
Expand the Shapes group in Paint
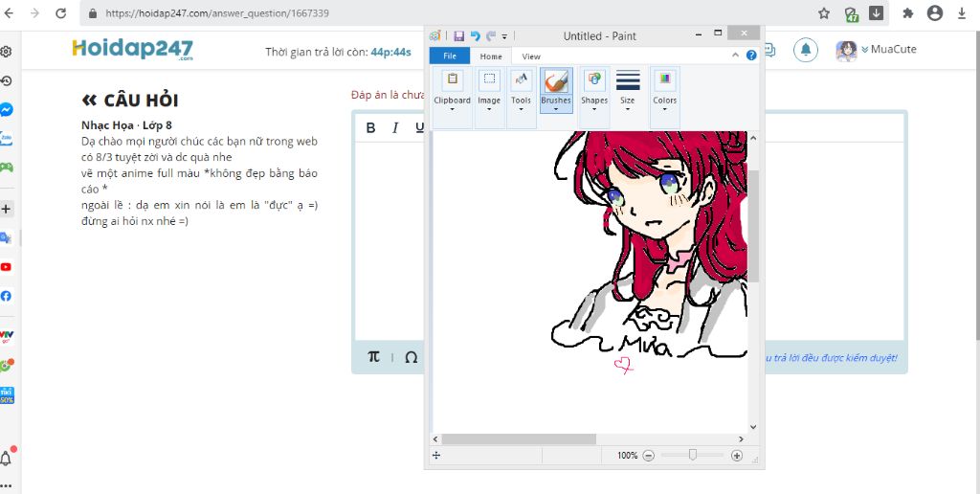(x=594, y=98)
